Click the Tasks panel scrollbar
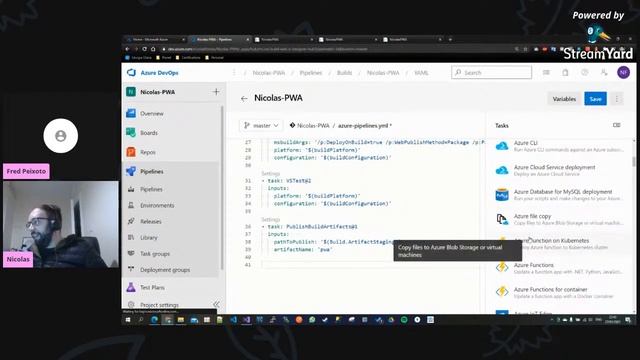 [x=633, y=162]
